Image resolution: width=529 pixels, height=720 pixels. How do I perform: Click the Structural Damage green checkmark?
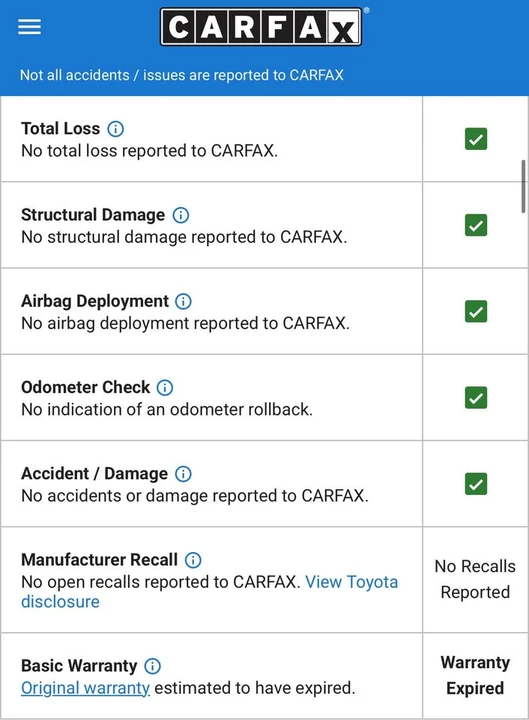point(476,225)
